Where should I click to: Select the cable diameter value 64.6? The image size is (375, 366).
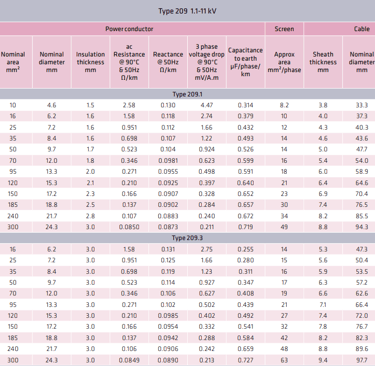click(362, 183)
